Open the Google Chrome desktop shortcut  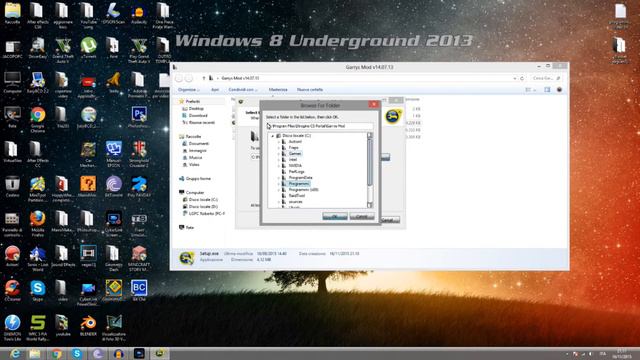[x=38, y=120]
